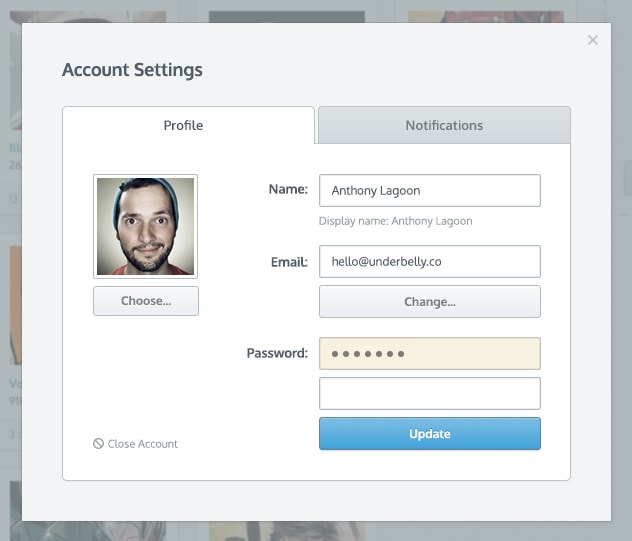This screenshot has height=541, width=632.
Task: Select the filled Password field
Action: tap(429, 353)
